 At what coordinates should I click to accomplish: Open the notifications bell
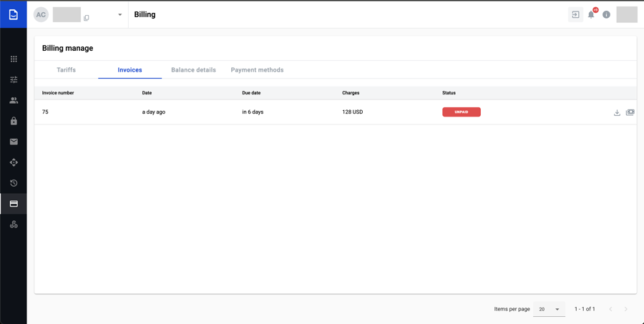click(x=591, y=14)
